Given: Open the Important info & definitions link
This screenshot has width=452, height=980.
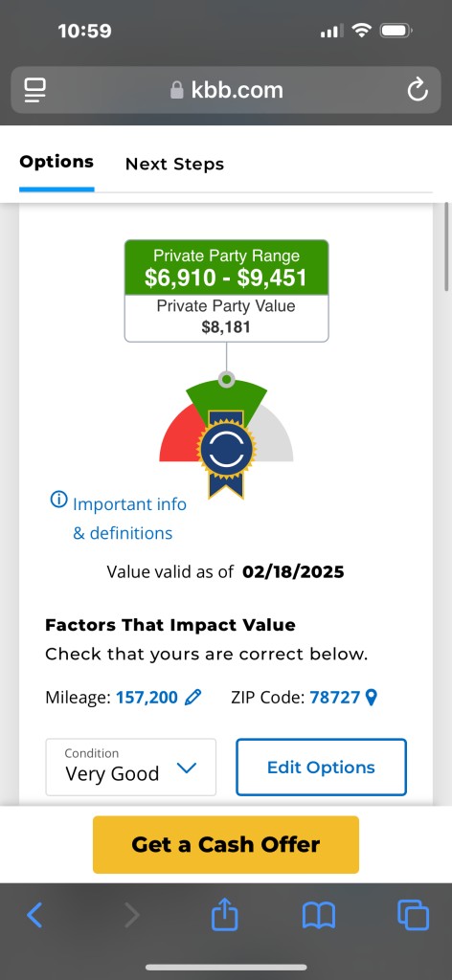Looking at the screenshot, I should click(x=124, y=519).
